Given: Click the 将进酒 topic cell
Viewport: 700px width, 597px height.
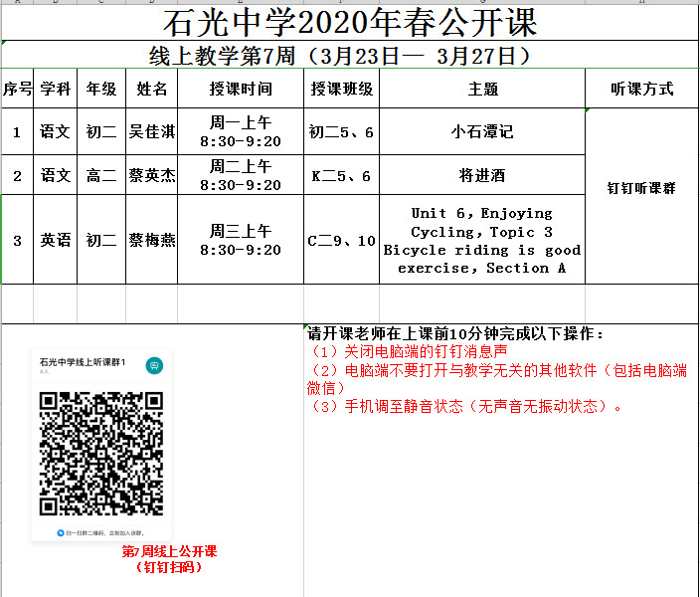Looking at the screenshot, I should (x=482, y=175).
